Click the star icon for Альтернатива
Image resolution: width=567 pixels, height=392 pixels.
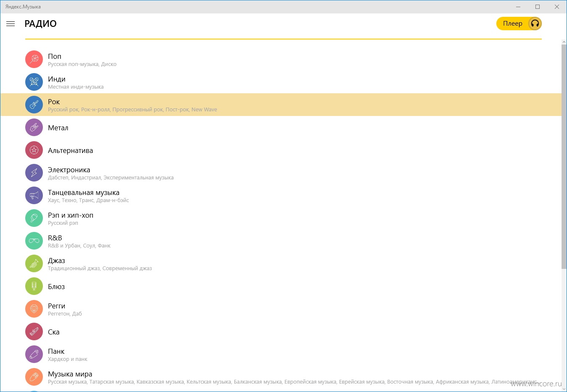[34, 150]
